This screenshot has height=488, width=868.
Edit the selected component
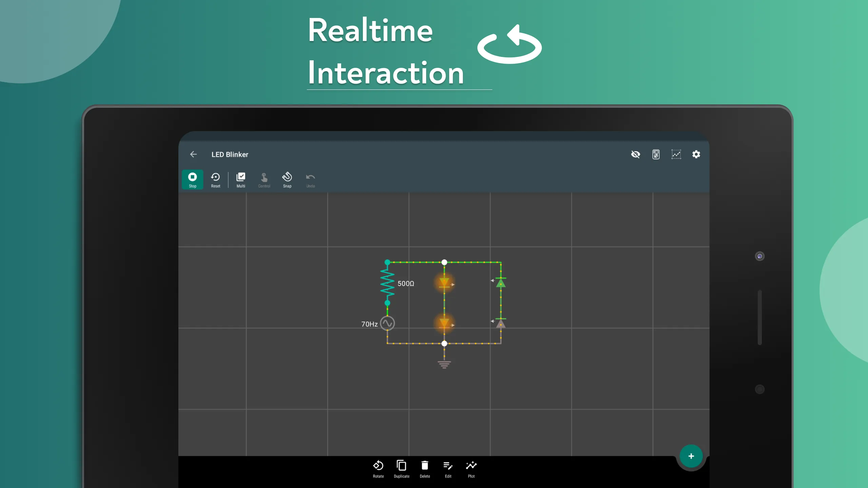[448, 469]
